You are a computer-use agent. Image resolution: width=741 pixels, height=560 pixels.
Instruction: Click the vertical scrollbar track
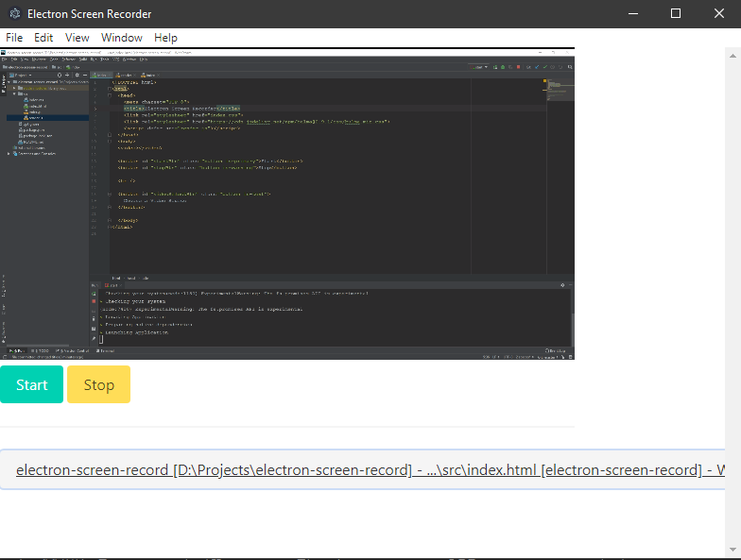coord(732,302)
